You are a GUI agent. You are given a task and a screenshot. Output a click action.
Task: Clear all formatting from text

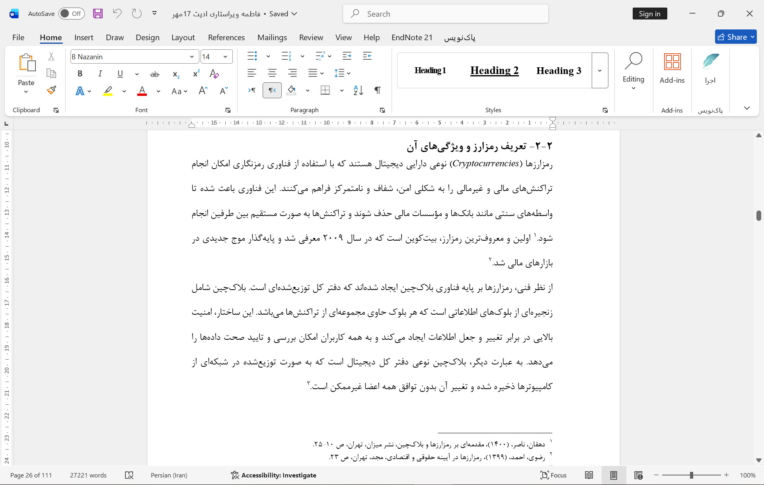tap(214, 74)
